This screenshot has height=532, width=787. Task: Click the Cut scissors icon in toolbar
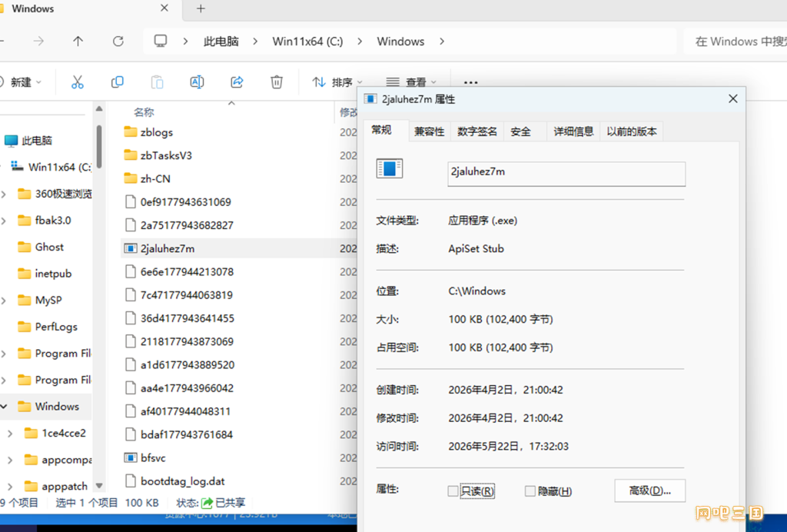[78, 81]
